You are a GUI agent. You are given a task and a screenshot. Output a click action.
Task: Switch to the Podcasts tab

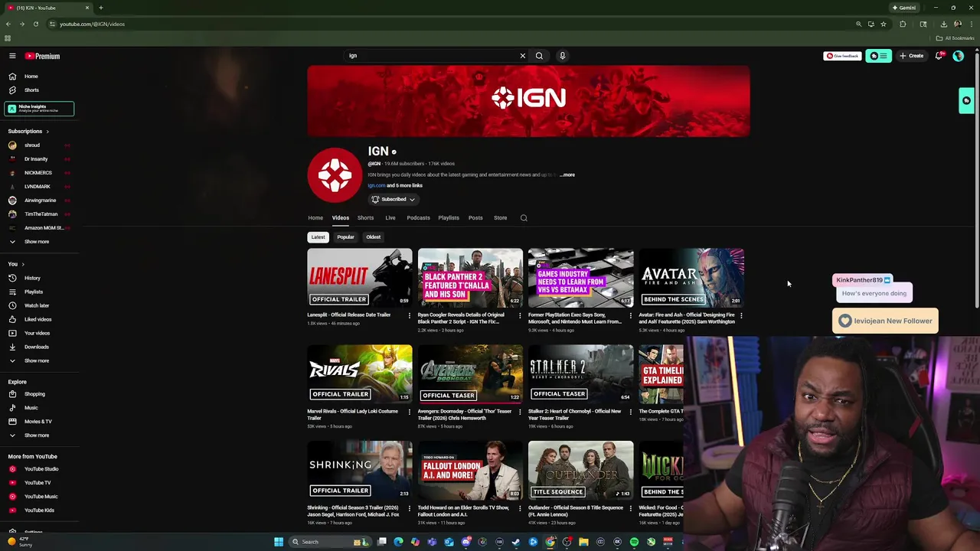[418, 218]
